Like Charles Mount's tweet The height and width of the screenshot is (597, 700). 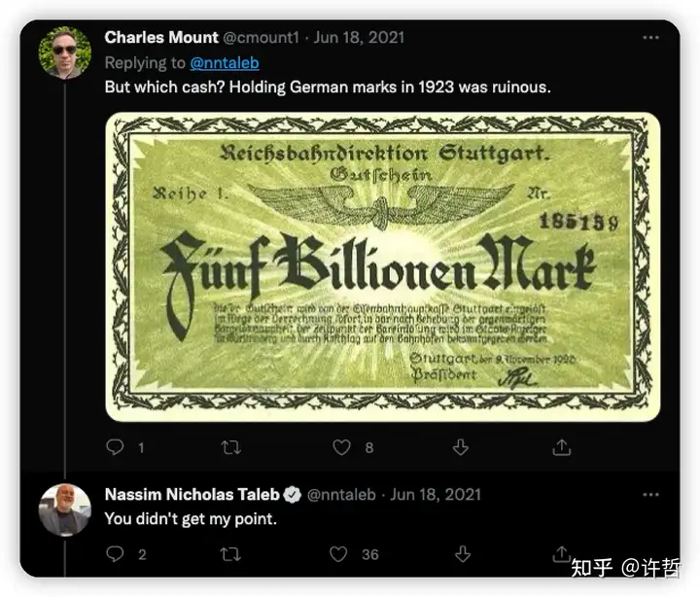341,447
